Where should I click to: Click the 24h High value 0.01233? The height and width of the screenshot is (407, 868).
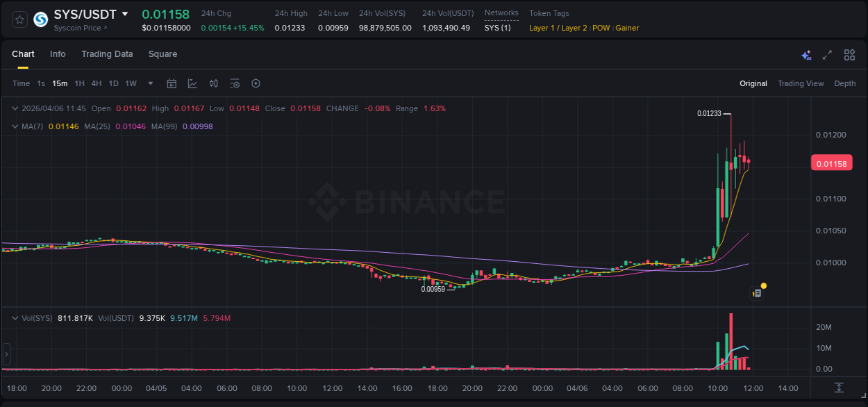tap(290, 28)
